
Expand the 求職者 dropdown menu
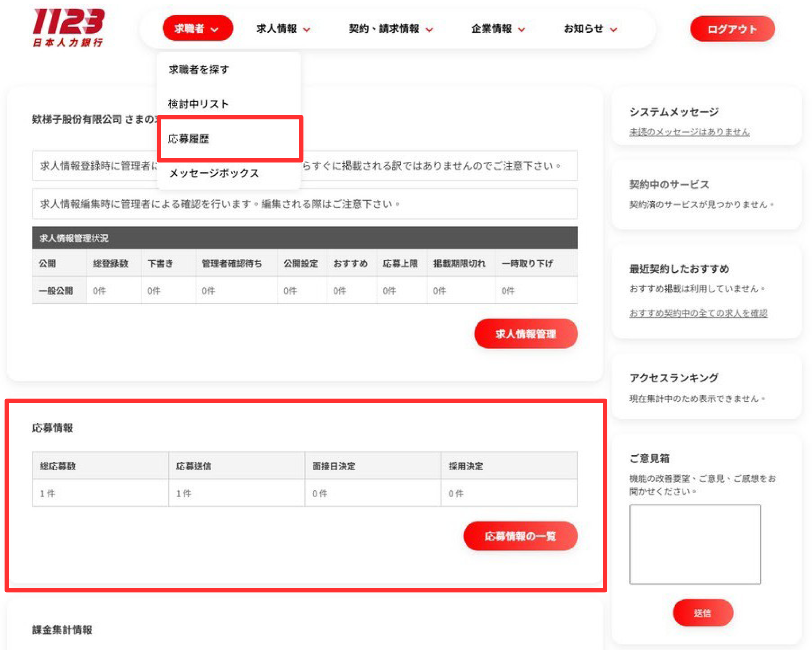coord(197,29)
